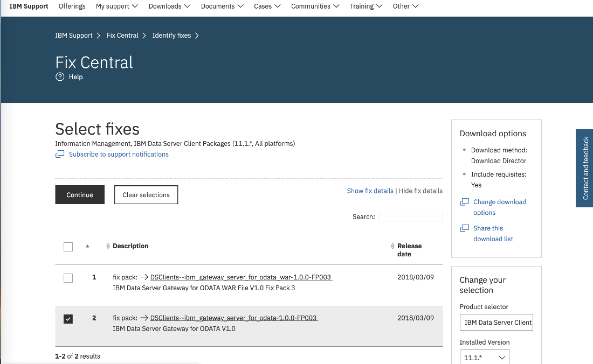This screenshot has width=593, height=364.
Task: Expand the Other menu
Action: point(405,6)
